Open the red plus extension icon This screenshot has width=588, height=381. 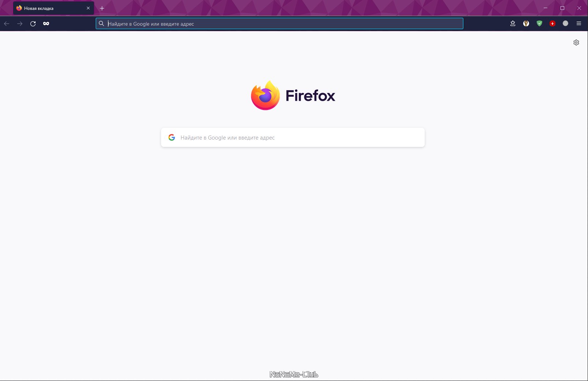[x=552, y=23]
